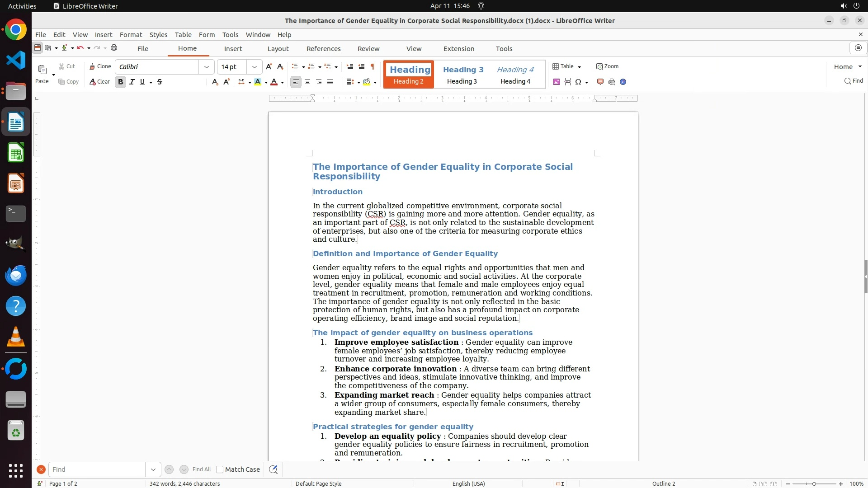Viewport: 868px width, 488px height.
Task: Click the Clone formatting button
Action: click(x=100, y=66)
